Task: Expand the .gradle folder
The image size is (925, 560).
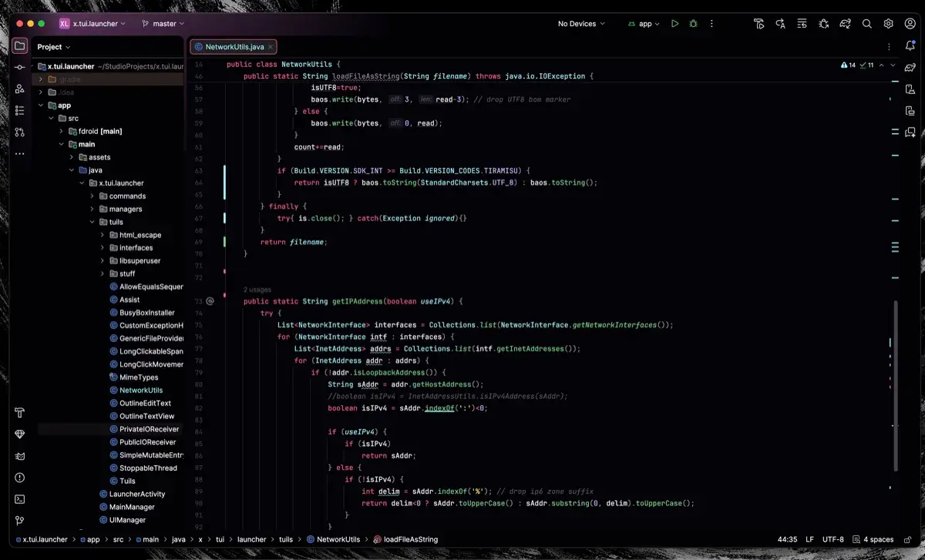Action: [42, 79]
